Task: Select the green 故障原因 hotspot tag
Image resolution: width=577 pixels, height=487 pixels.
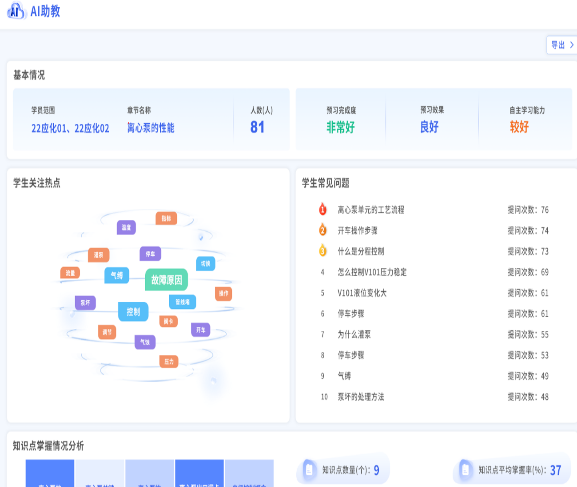Action: [x=166, y=280]
